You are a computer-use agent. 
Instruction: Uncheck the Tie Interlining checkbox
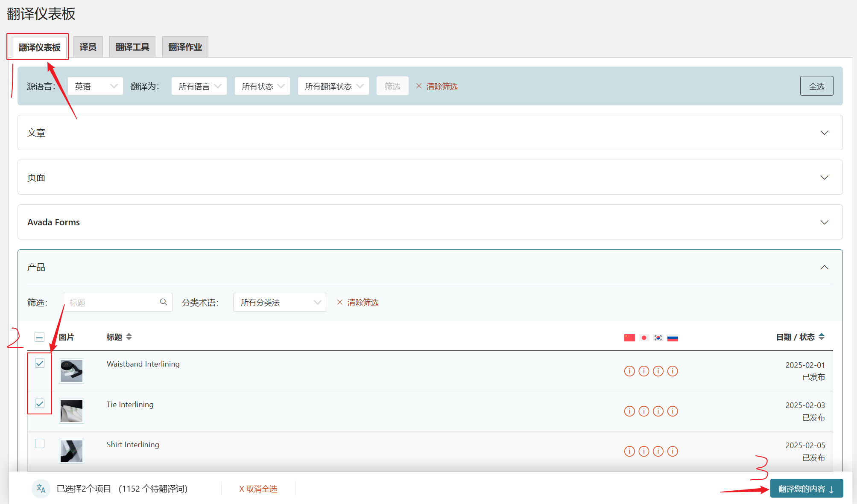click(40, 403)
